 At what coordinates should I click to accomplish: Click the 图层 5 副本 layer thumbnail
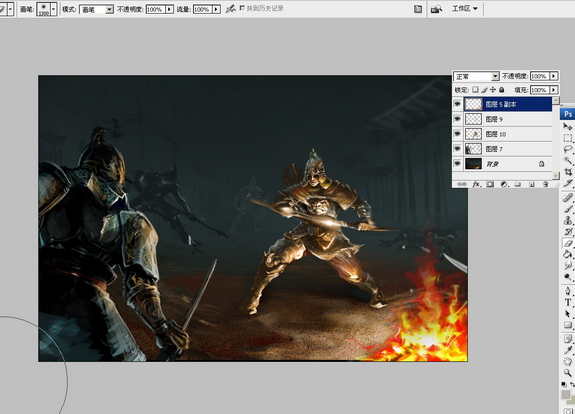click(473, 104)
